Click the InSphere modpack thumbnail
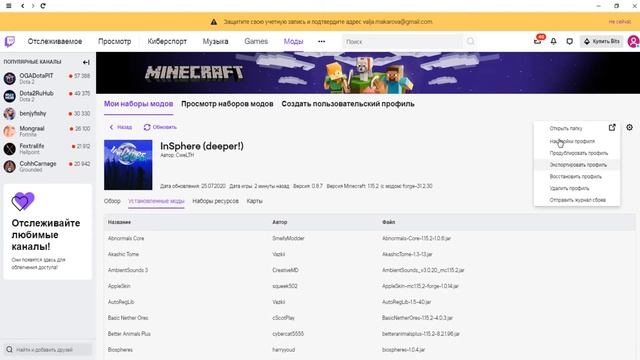640x360 pixels. click(x=128, y=165)
